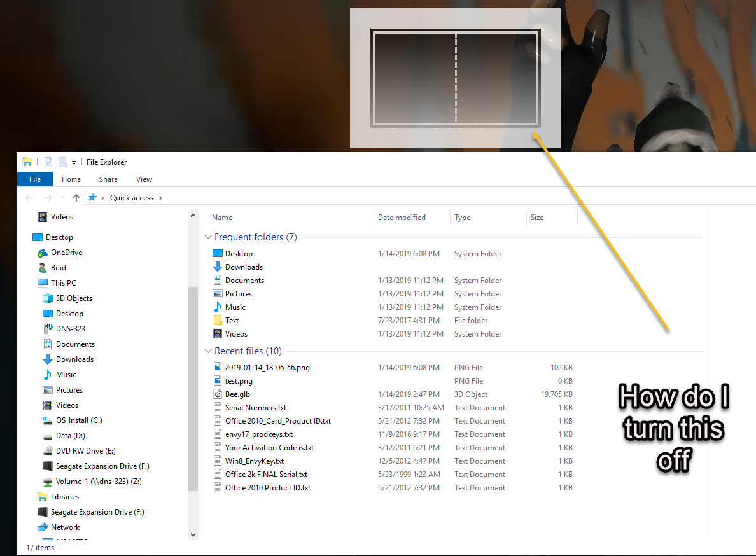Click Quick access in the address bar
Viewport: 756px width, 556px height.
132,198
